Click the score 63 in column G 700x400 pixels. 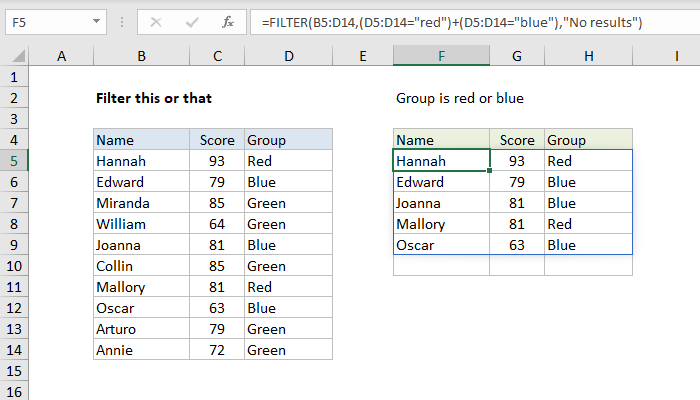pos(517,245)
